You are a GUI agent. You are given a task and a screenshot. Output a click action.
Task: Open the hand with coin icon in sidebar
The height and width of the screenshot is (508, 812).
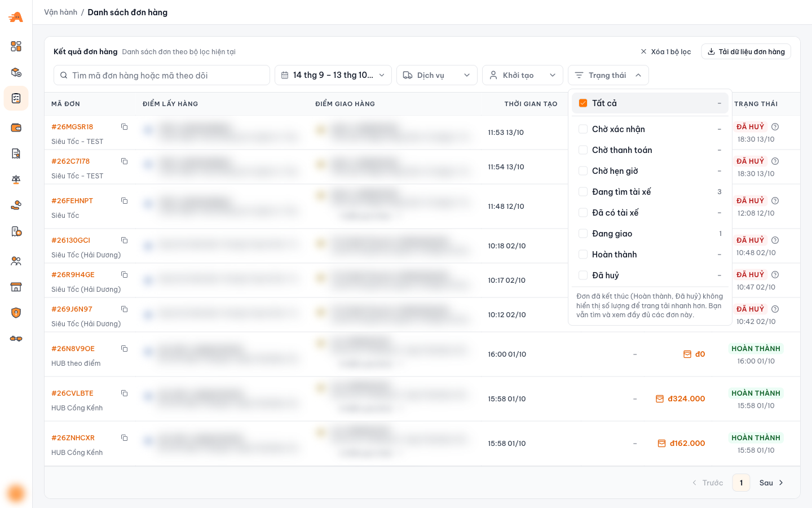tap(16, 205)
